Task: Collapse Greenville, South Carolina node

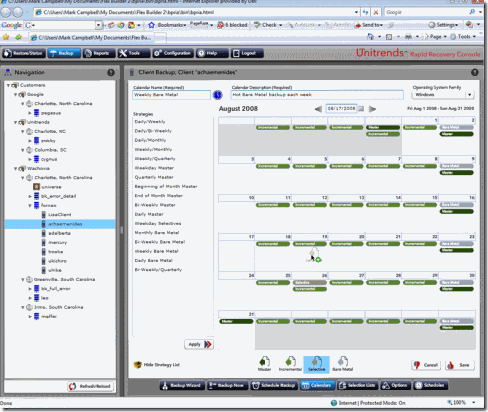Action: [x=23, y=280]
